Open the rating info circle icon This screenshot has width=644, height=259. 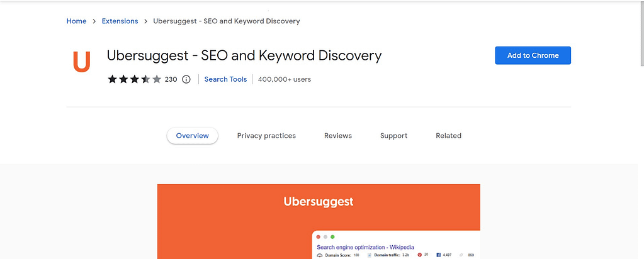tap(186, 79)
